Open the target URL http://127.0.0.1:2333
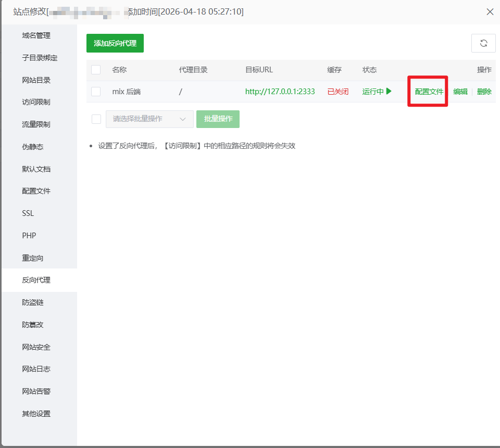This screenshot has height=448, width=500. point(280,92)
